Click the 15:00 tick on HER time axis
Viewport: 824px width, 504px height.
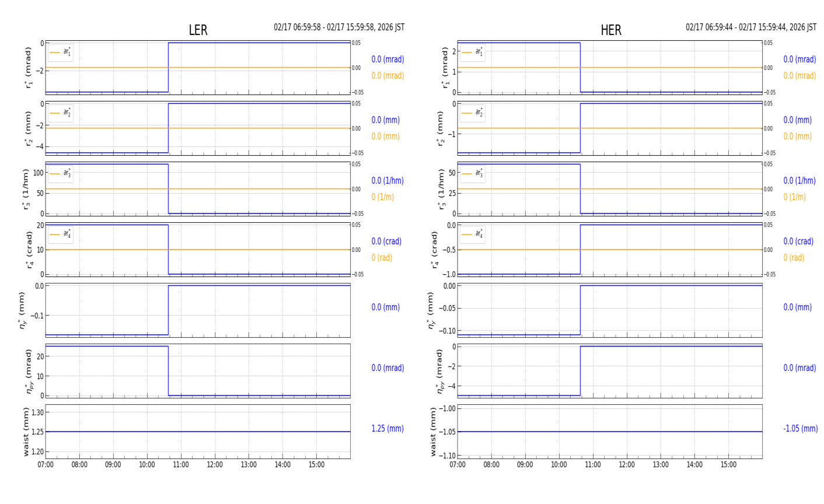pos(728,465)
